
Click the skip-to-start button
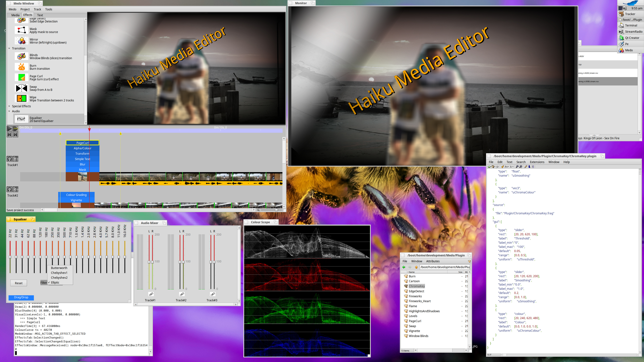coord(10,135)
